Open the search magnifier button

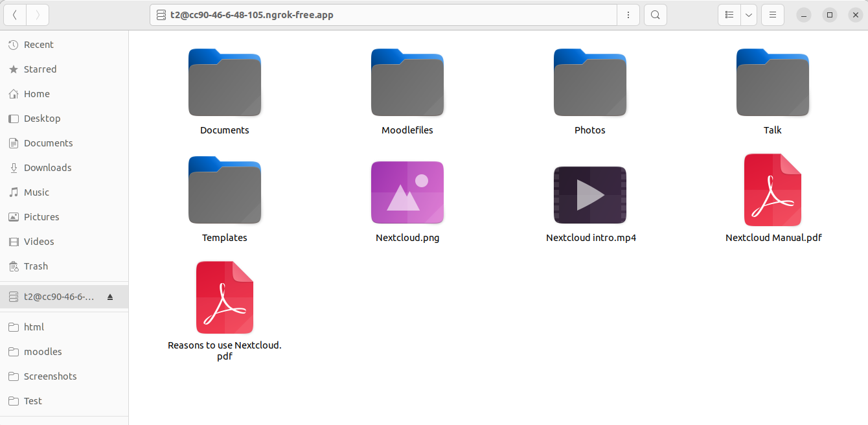pyautogui.click(x=656, y=15)
